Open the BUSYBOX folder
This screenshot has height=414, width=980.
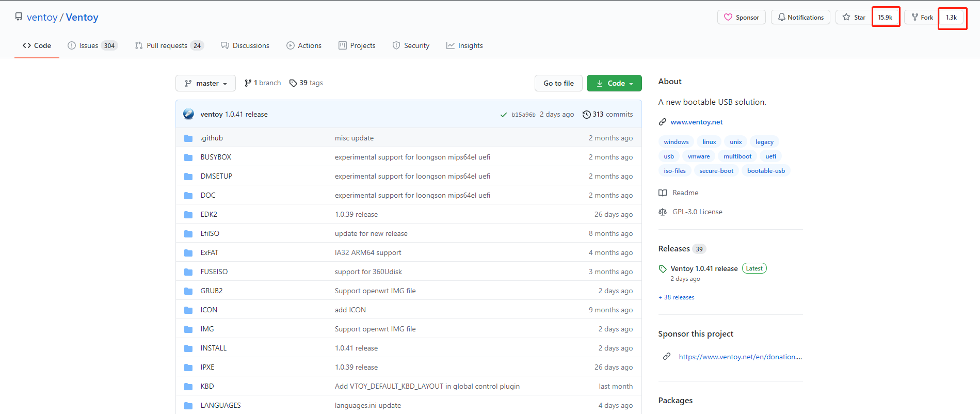pos(216,157)
